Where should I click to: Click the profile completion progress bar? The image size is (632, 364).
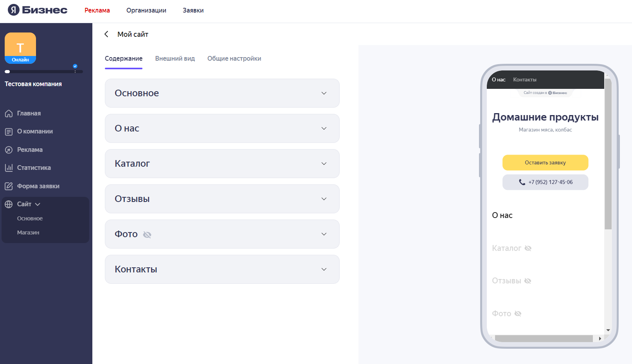[x=44, y=72]
